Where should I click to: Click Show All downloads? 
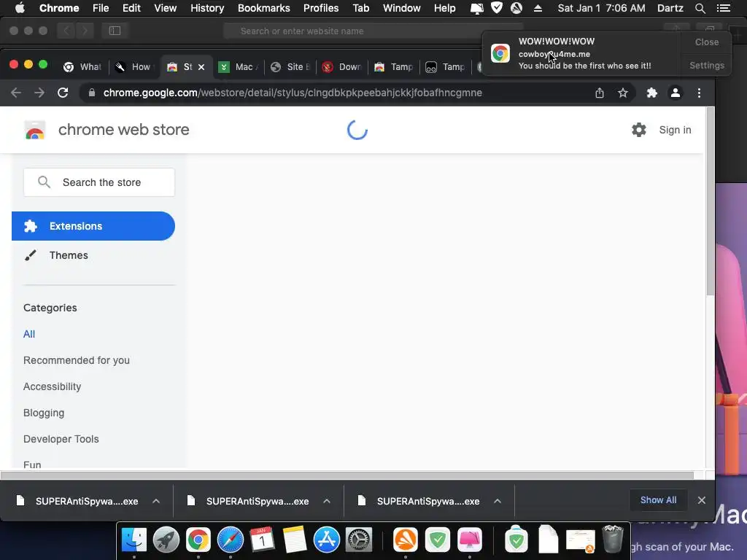pyautogui.click(x=659, y=500)
